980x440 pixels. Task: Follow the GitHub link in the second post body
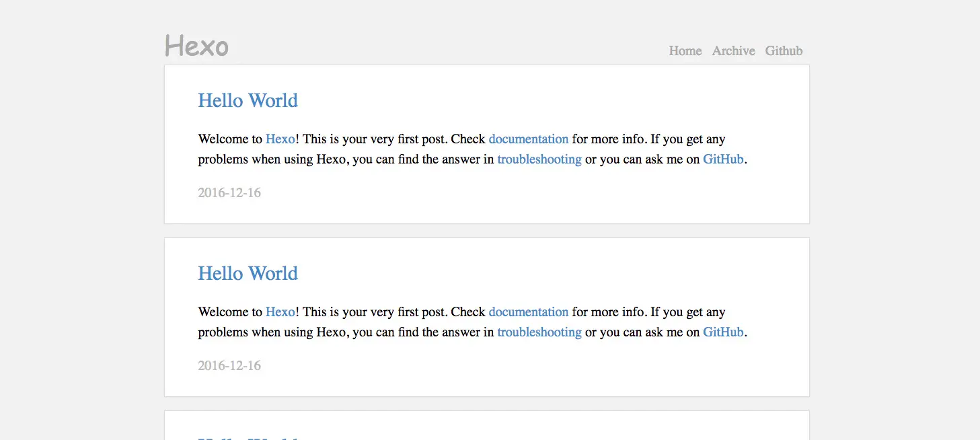click(x=723, y=332)
